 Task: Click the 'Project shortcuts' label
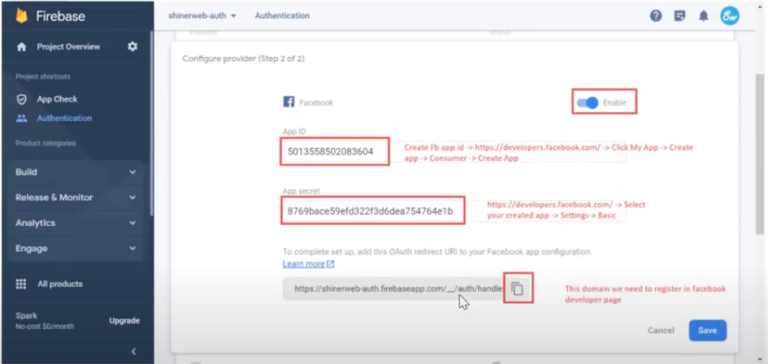pos(43,76)
